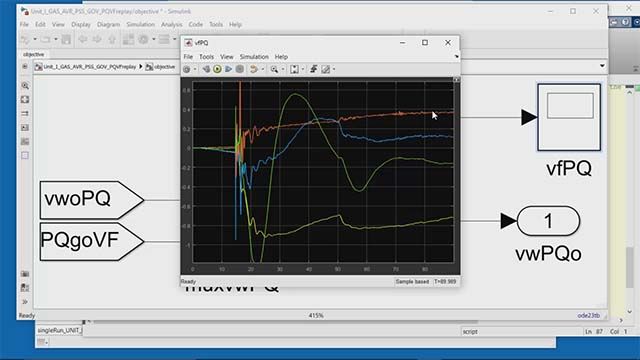Viewport: 640px width, 360px height.
Task: Expand the palette with double chevron
Action: click(x=25, y=302)
